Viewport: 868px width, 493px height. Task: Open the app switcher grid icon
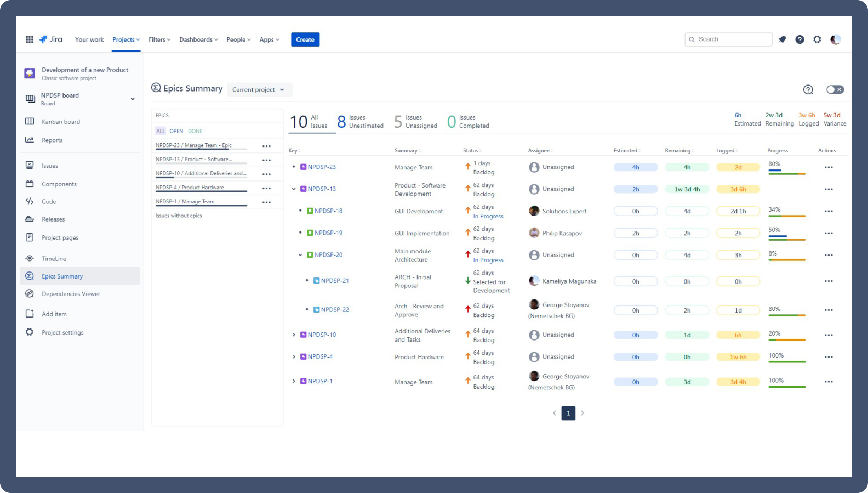pos(30,39)
